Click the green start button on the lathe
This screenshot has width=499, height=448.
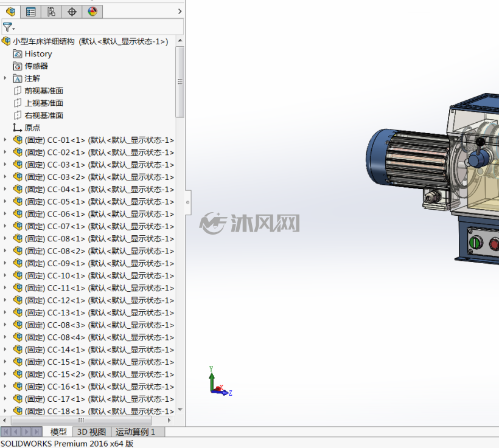click(476, 243)
